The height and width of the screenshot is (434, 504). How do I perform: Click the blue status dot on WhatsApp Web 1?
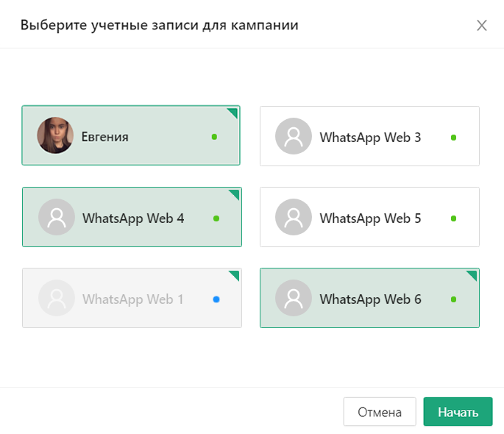tap(216, 299)
